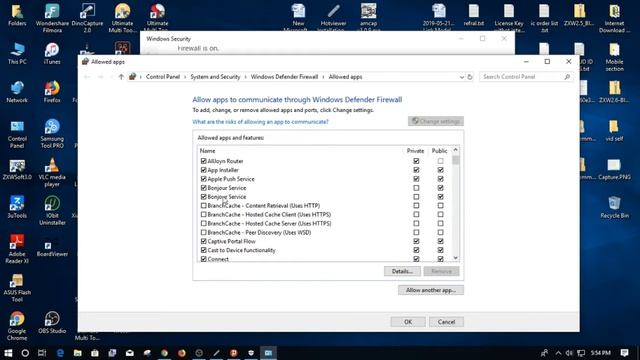Open the vid self folder icon

[614, 131]
